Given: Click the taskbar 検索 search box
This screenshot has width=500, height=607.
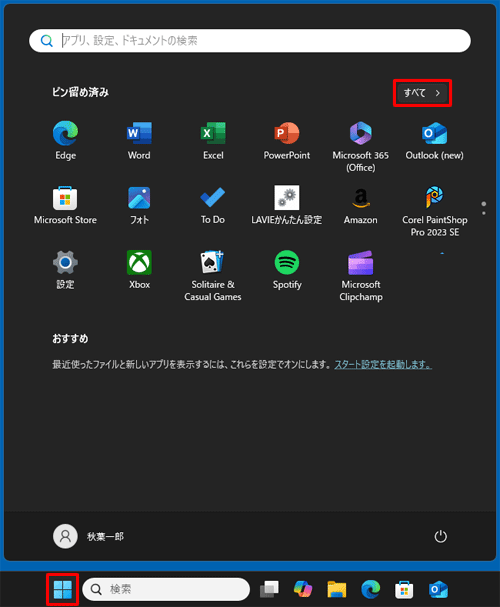Looking at the screenshot, I should coord(166,589).
